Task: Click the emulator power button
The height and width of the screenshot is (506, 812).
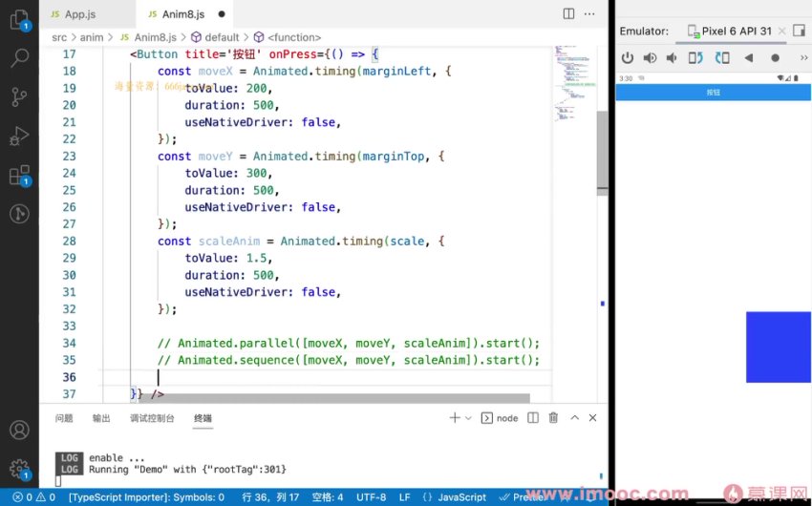Action: 628,58
